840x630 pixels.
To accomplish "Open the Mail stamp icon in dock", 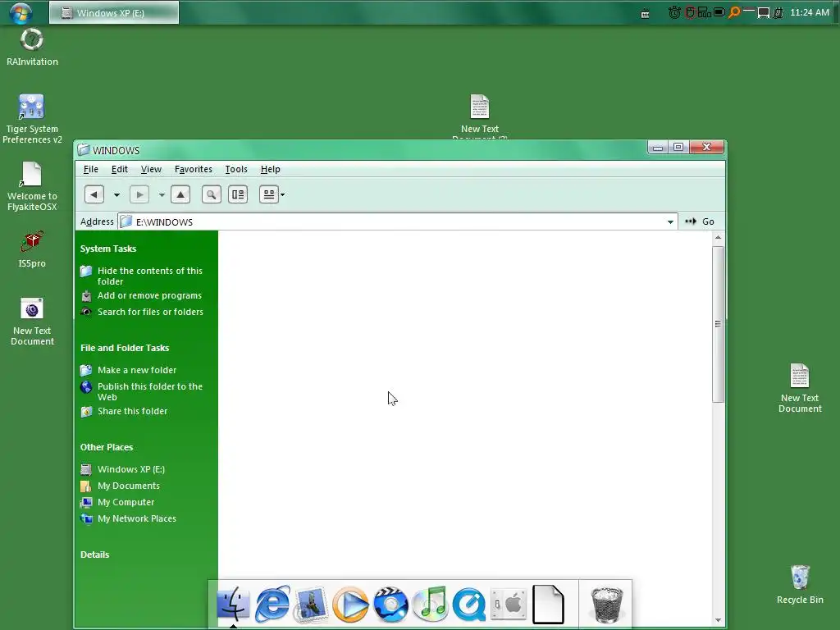I will [311, 605].
